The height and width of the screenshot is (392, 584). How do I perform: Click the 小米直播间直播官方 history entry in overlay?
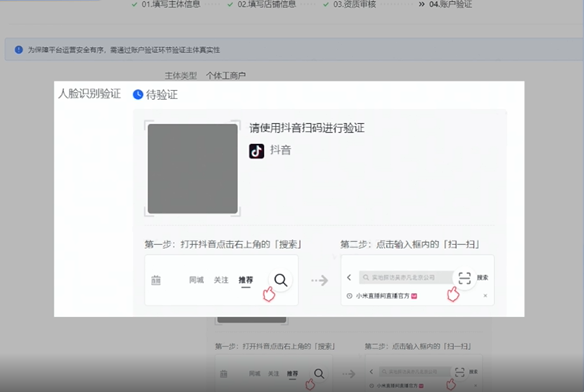tap(383, 296)
